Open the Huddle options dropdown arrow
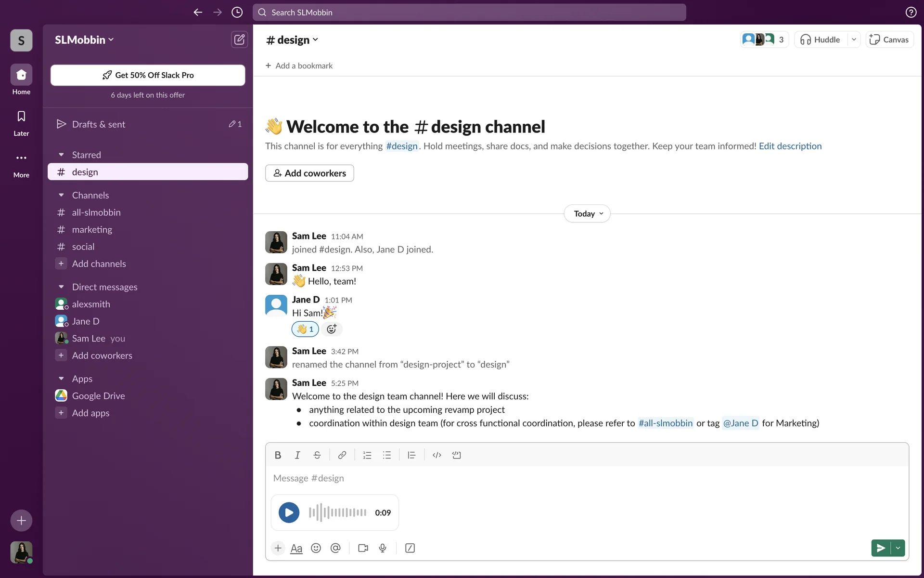The height and width of the screenshot is (578, 924). 854,39
